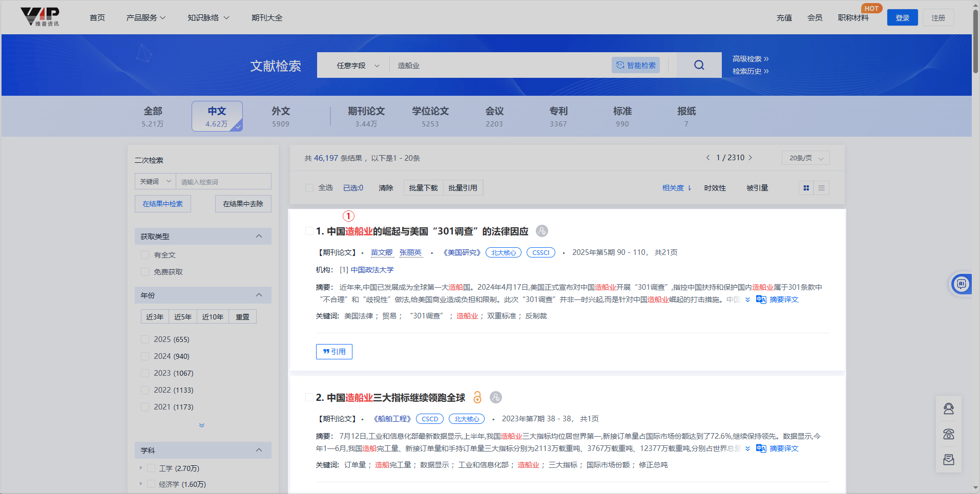The width and height of the screenshot is (980, 494).
Task: Click 批量下载 button
Action: [423, 188]
